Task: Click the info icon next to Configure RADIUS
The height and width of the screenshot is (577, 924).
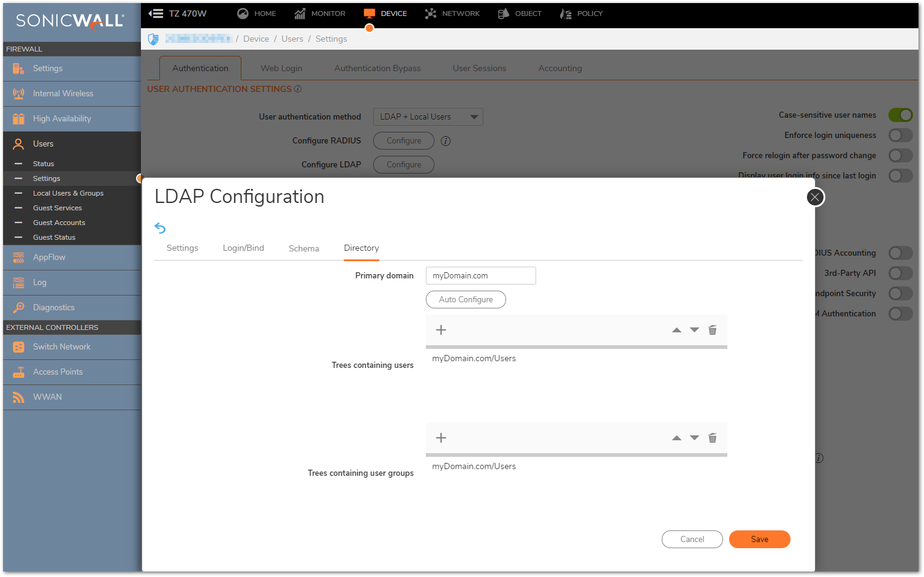Action: (445, 141)
